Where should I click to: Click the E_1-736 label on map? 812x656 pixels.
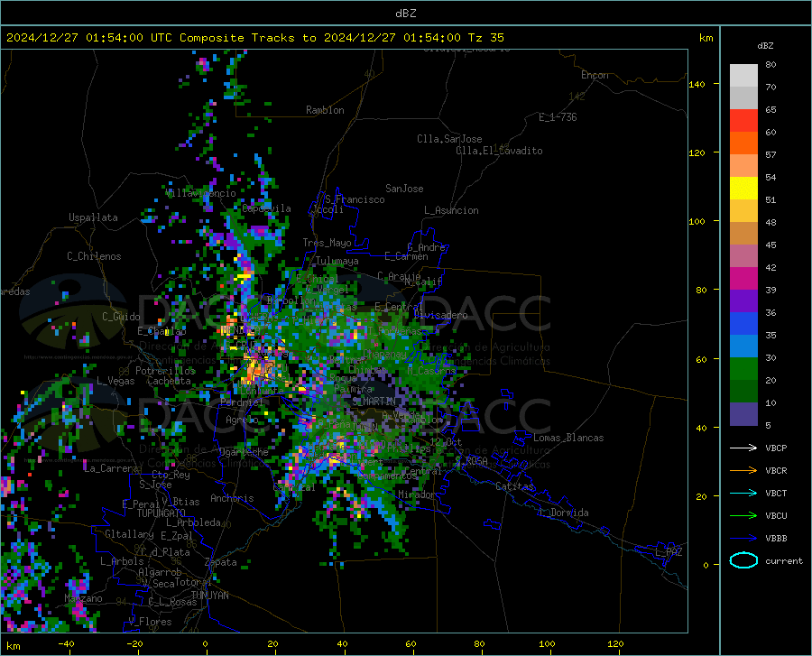pos(558,117)
